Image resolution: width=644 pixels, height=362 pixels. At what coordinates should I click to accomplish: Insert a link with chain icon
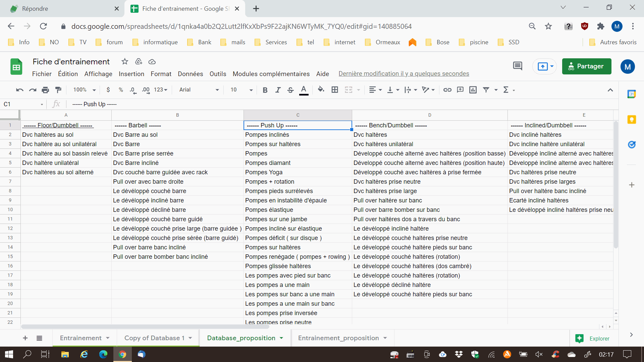click(x=447, y=90)
